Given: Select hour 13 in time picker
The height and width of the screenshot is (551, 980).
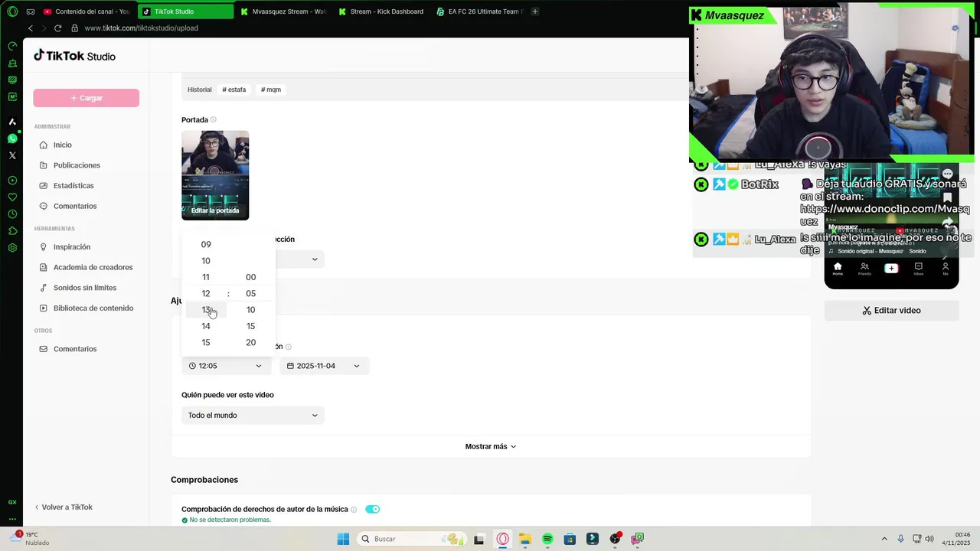Looking at the screenshot, I should pyautogui.click(x=206, y=310).
